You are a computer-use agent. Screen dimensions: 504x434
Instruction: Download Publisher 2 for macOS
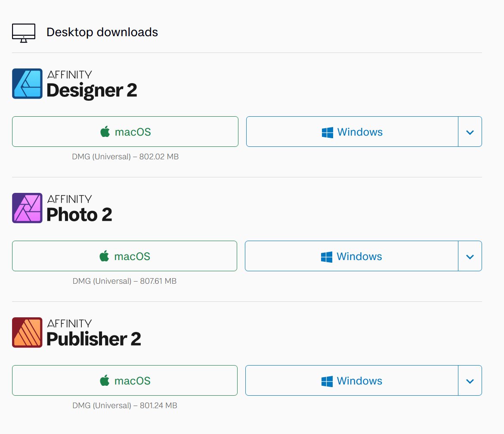125,380
